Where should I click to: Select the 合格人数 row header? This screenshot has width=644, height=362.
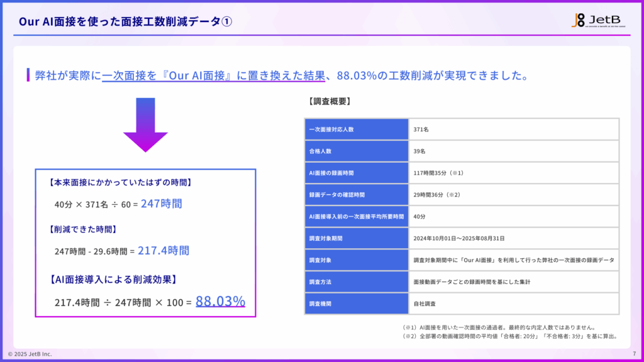pyautogui.click(x=356, y=151)
